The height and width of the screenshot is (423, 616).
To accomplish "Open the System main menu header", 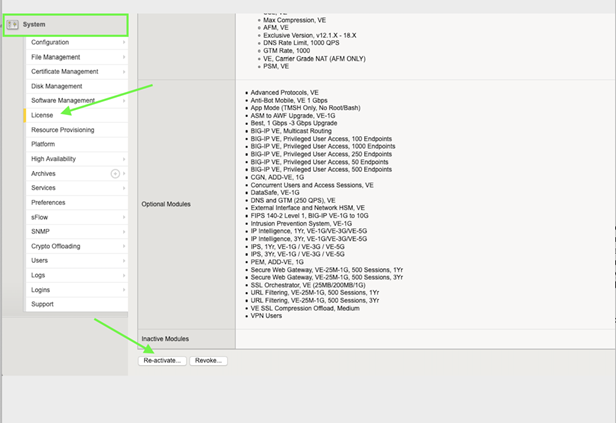I will tap(66, 25).
